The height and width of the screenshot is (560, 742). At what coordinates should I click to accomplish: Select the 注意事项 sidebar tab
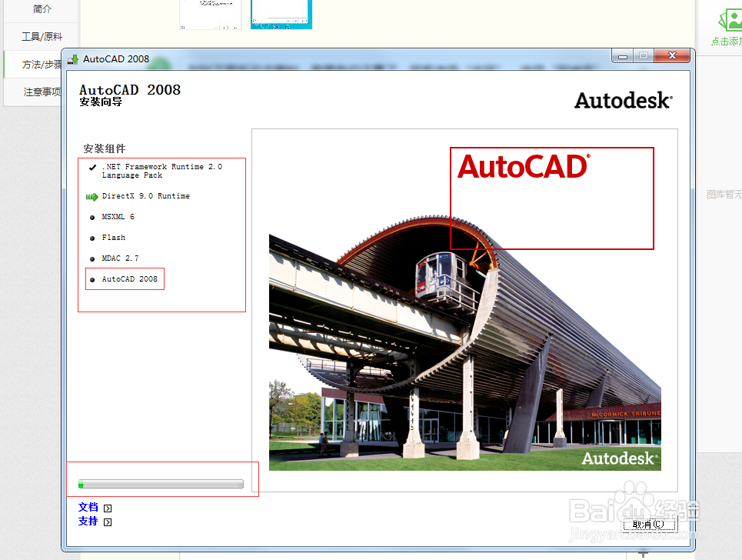coord(42,92)
